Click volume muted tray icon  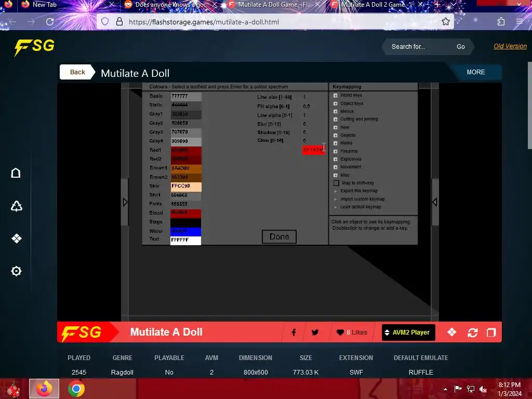click(484, 389)
